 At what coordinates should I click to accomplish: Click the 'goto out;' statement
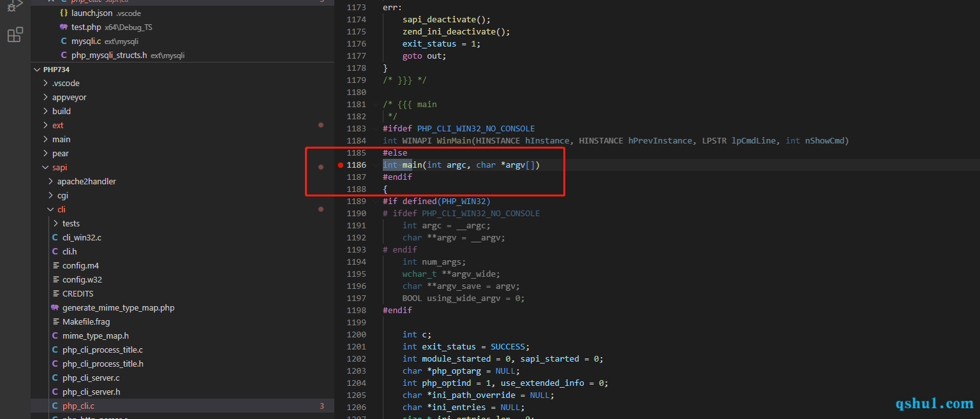tap(424, 56)
